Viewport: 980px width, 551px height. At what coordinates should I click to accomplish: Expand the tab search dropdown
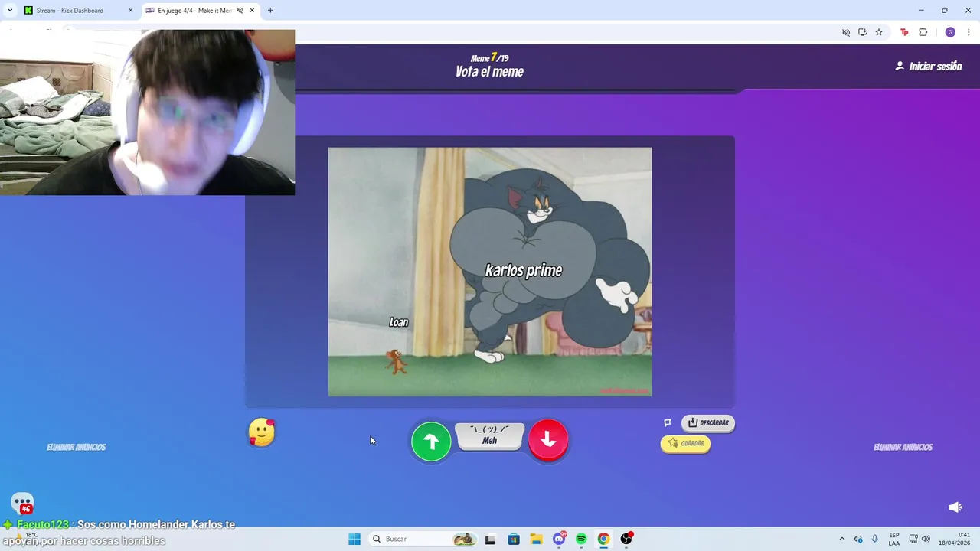10,11
